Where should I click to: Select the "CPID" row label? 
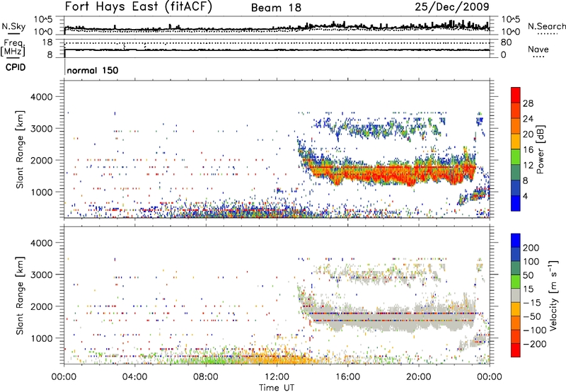[x=16, y=67]
